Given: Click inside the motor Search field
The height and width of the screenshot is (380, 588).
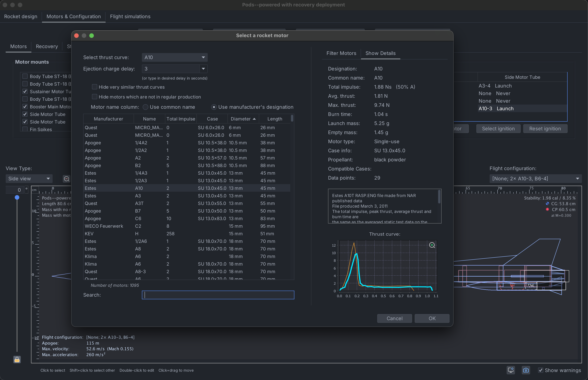Looking at the screenshot, I should click(x=218, y=295).
